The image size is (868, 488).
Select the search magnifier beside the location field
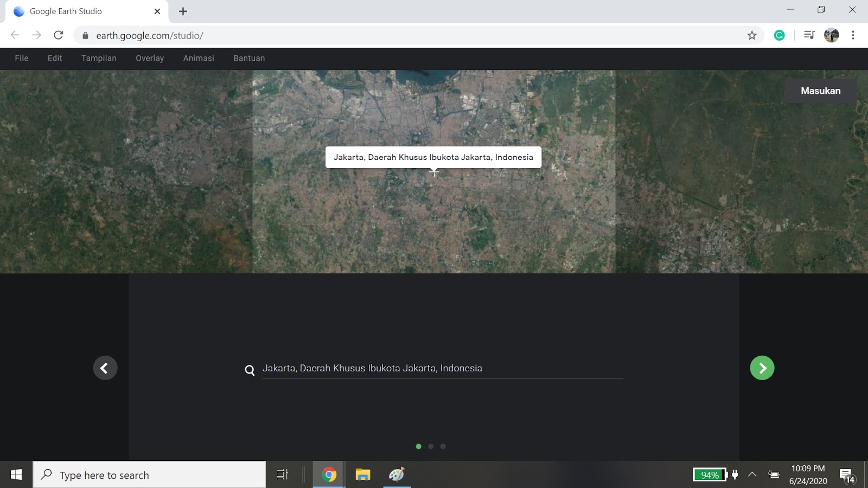[x=249, y=370]
